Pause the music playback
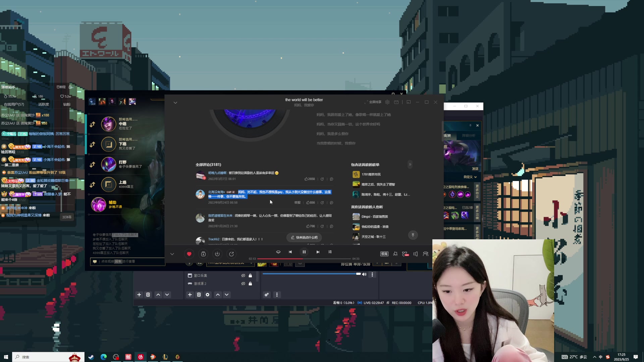The height and width of the screenshot is (362, 644). point(304,252)
